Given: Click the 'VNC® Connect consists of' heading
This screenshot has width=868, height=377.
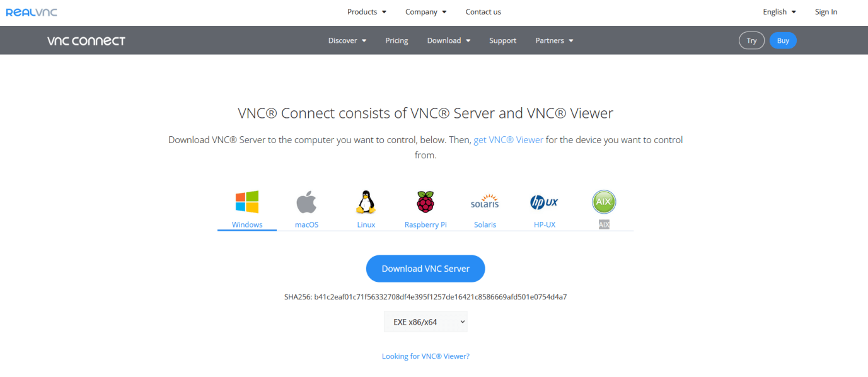Looking at the screenshot, I should pos(425,113).
